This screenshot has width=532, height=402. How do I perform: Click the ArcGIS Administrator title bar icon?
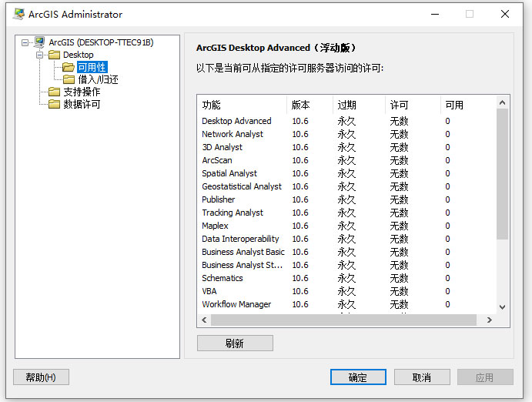tap(19, 14)
